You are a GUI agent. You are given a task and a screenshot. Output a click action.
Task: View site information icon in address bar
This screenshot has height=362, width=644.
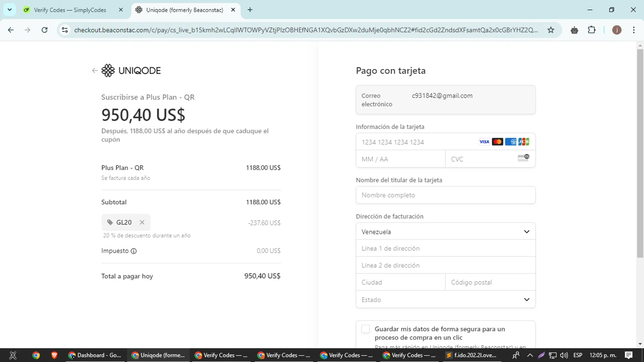(65, 30)
